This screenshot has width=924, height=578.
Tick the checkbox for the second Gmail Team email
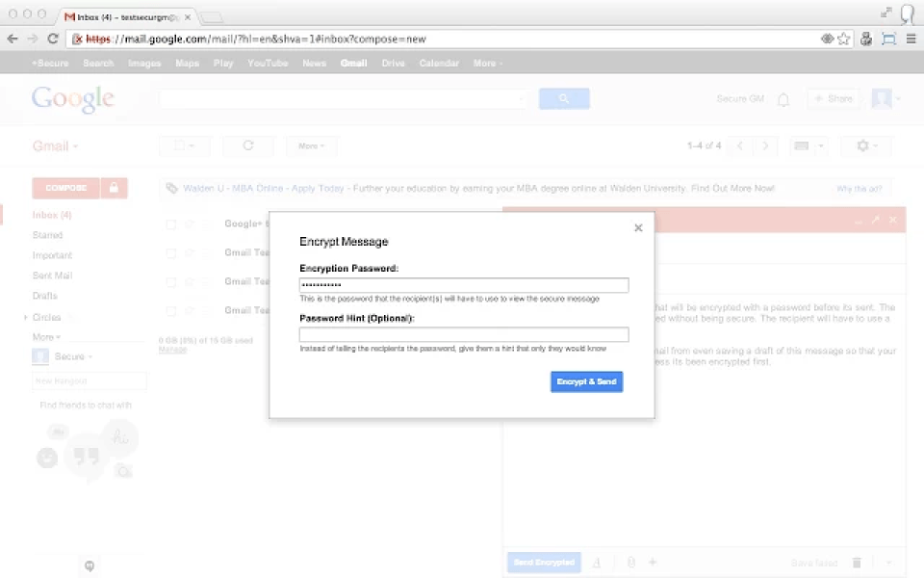171,282
